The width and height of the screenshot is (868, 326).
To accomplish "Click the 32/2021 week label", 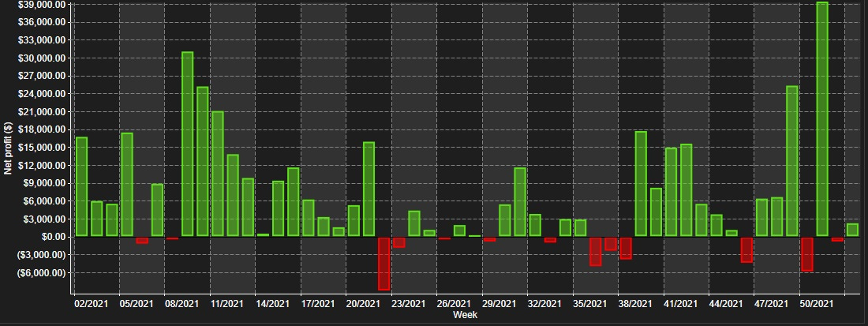I will coord(544,304).
